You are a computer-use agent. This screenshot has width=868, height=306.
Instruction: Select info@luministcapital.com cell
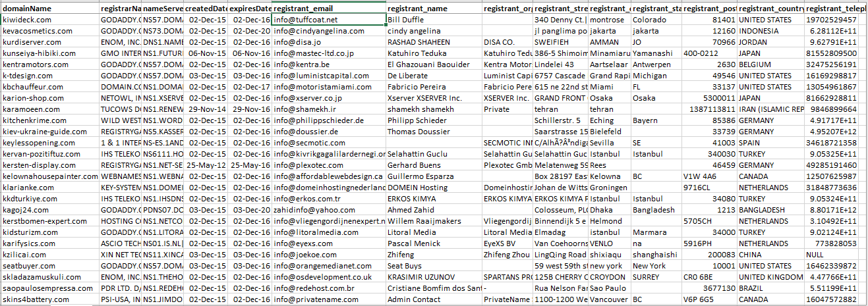[x=328, y=76]
